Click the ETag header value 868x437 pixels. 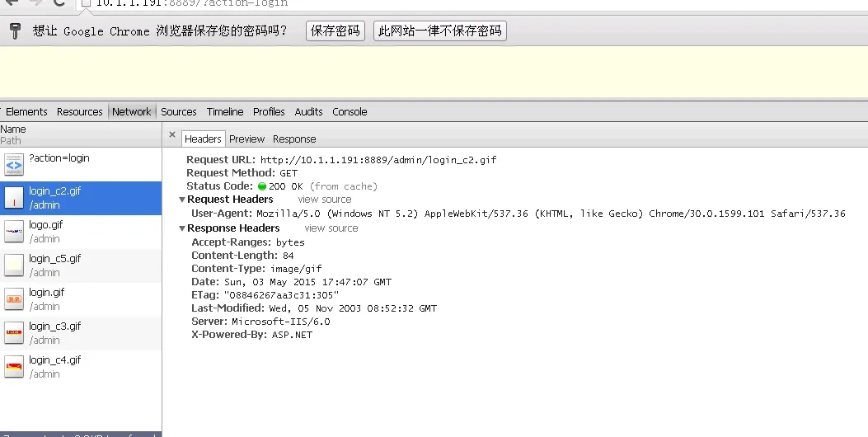click(x=281, y=295)
